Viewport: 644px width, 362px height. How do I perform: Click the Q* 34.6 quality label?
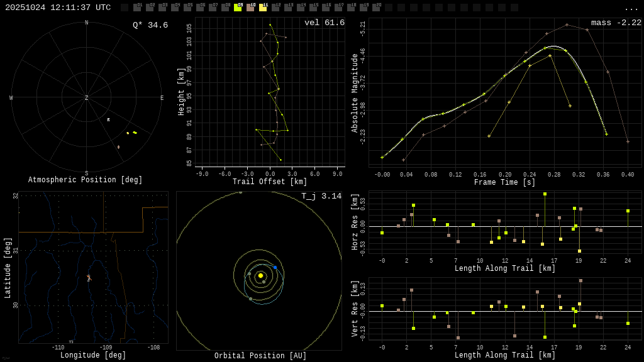tap(150, 25)
